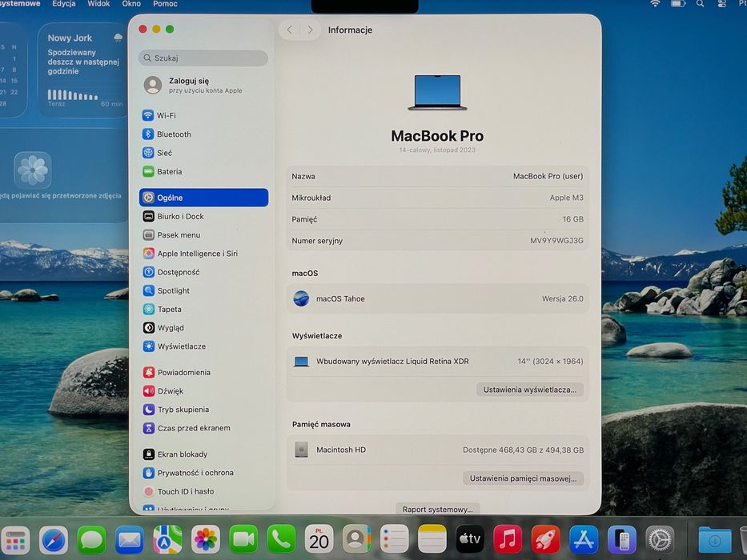Open the apps launcher grid in Dock
747x560 pixels.
point(15,541)
